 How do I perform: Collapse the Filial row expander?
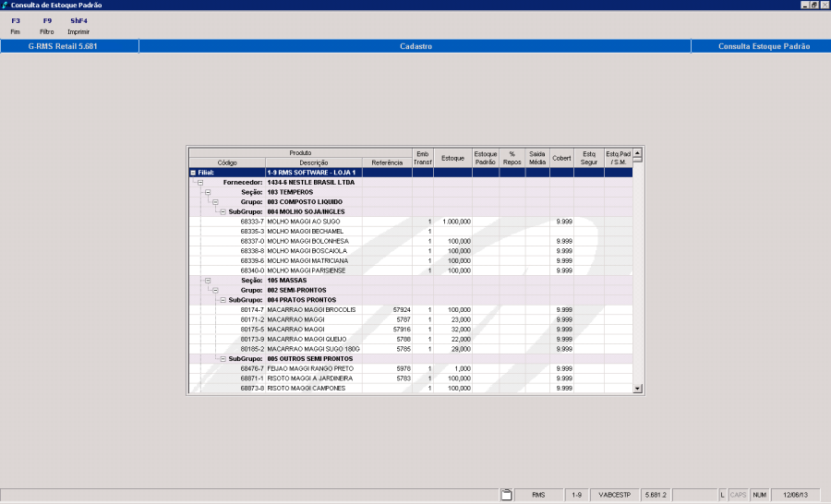click(x=193, y=173)
